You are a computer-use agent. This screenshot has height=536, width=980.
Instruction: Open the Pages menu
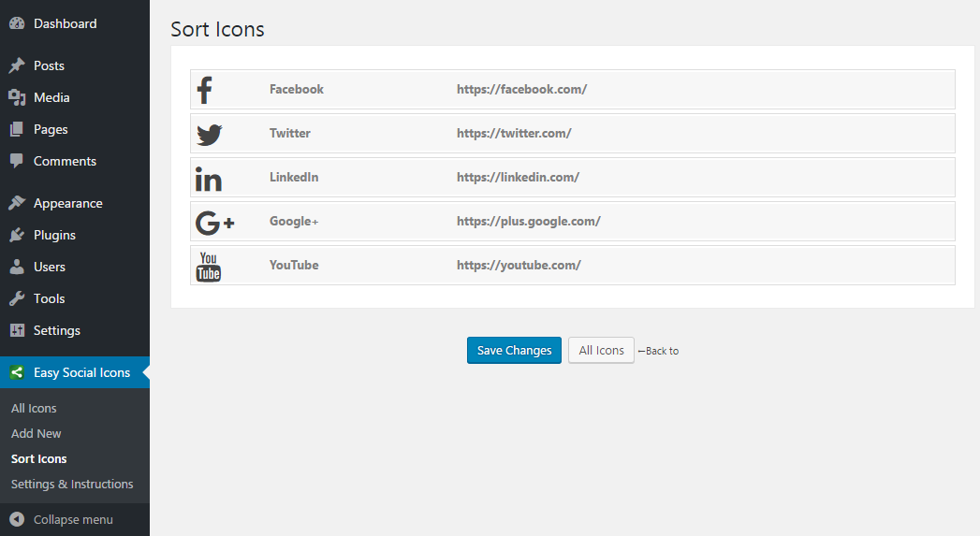tap(51, 129)
